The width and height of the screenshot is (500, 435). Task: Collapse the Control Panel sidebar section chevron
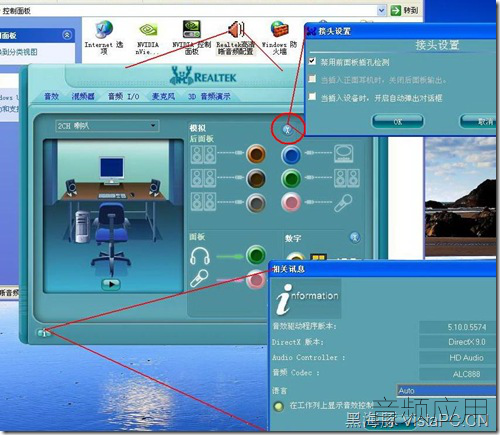click(67, 35)
